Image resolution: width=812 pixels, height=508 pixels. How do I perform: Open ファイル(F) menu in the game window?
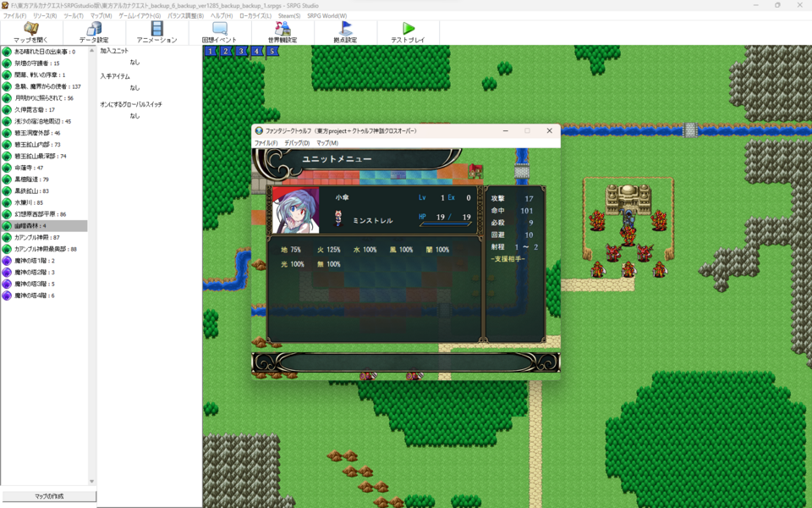click(266, 143)
